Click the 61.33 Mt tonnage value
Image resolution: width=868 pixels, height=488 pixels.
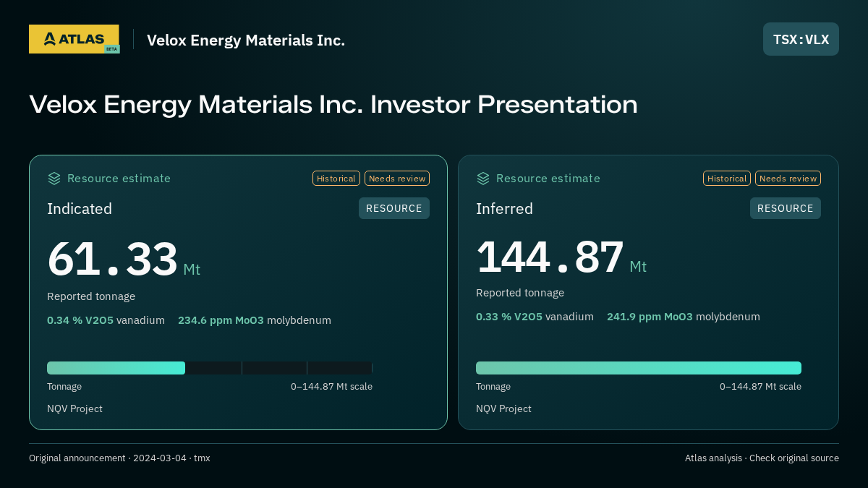[x=124, y=260]
